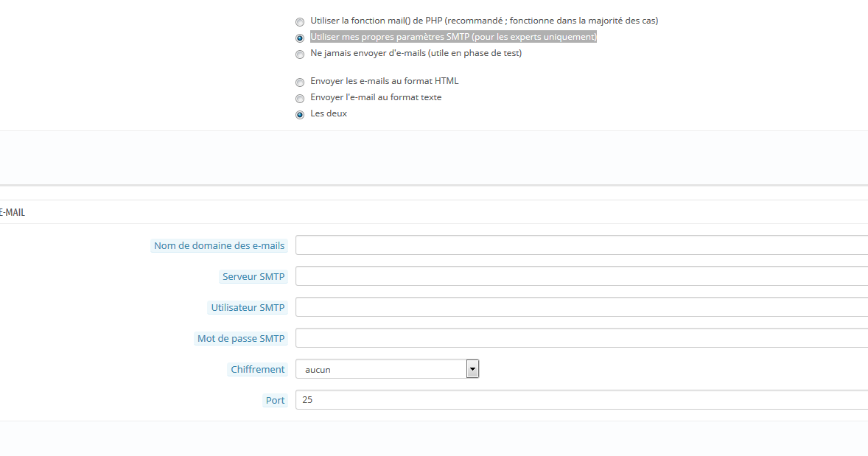The width and height of the screenshot is (868, 456).
Task: Click the Port field containing 25
Action: click(x=582, y=399)
